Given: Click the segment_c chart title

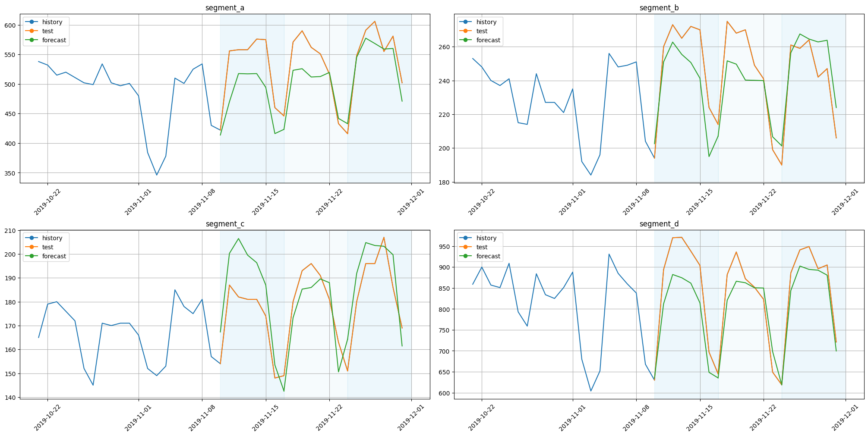Looking at the screenshot, I should 225,224.
